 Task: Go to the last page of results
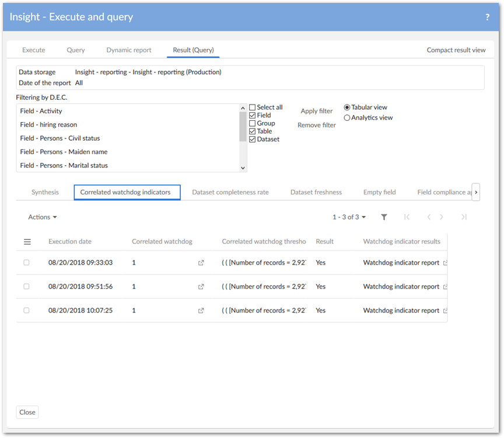[x=464, y=217]
